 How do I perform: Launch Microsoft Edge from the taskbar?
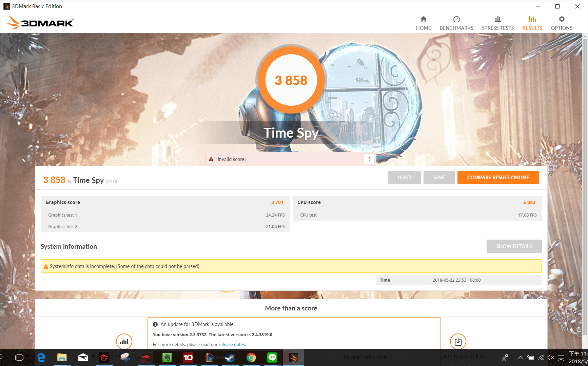(x=41, y=358)
